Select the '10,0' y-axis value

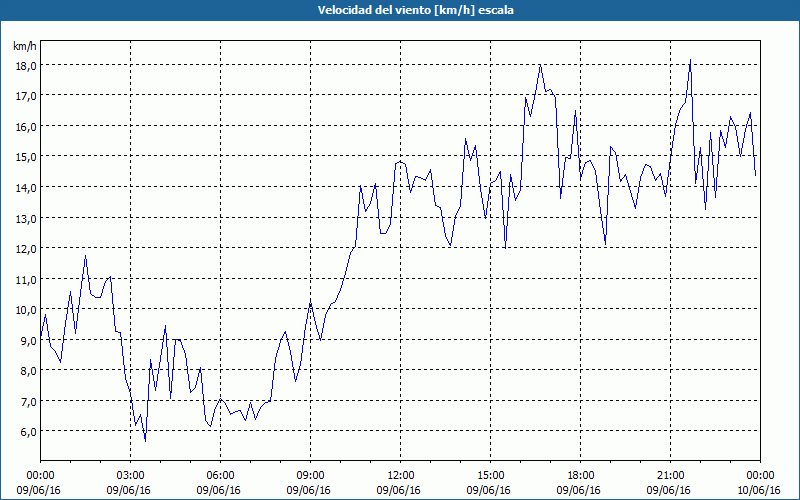click(x=25, y=310)
